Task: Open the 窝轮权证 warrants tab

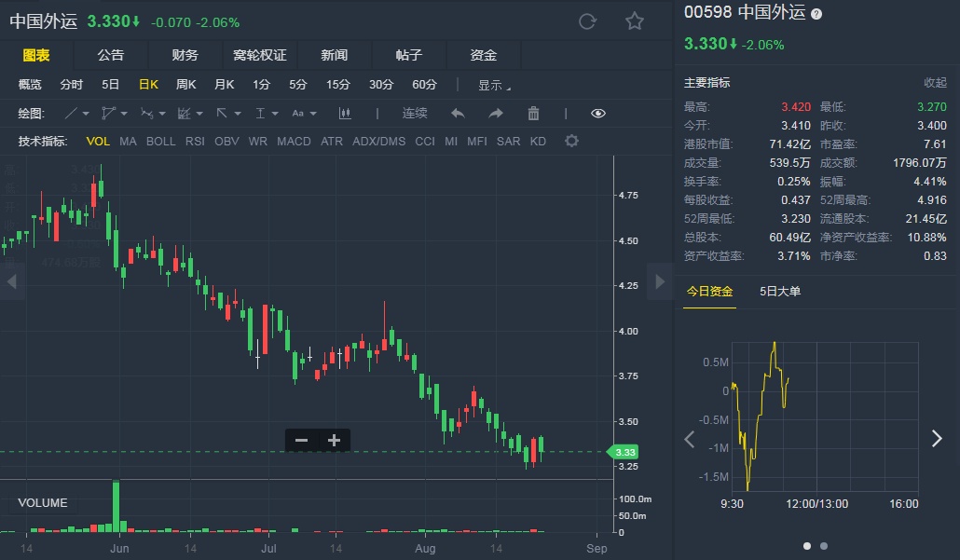Action: [260, 55]
